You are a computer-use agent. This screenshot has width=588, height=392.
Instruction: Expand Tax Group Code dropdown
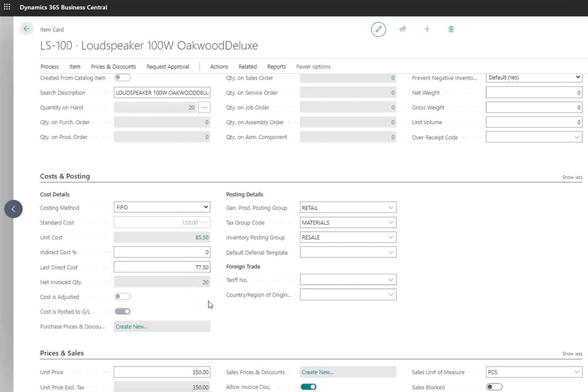[391, 222]
